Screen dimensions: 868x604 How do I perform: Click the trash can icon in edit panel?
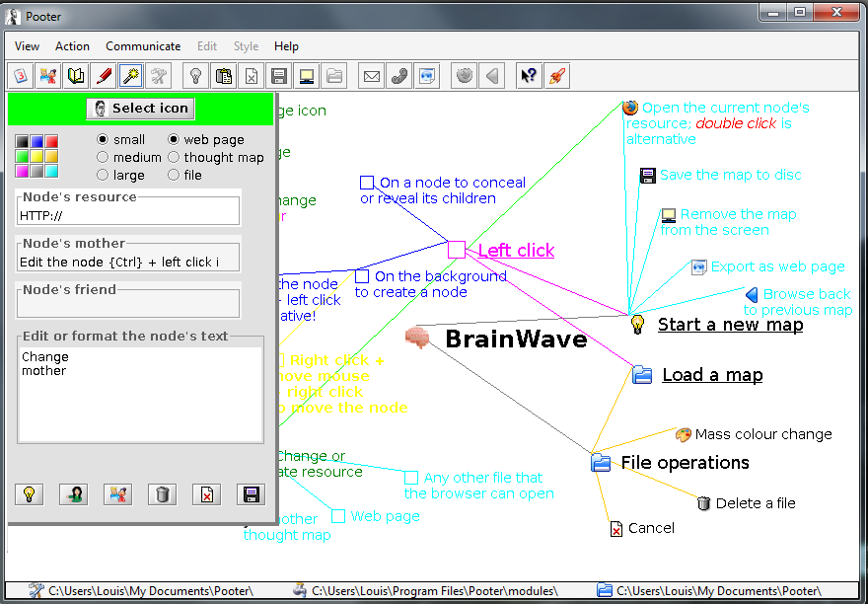tap(162, 494)
